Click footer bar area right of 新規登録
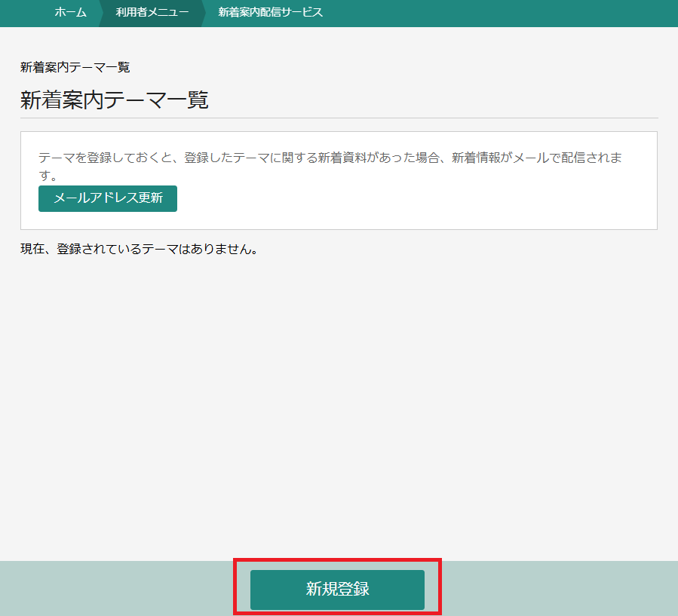Image resolution: width=678 pixels, height=616 pixels. pyautogui.click(x=558, y=589)
